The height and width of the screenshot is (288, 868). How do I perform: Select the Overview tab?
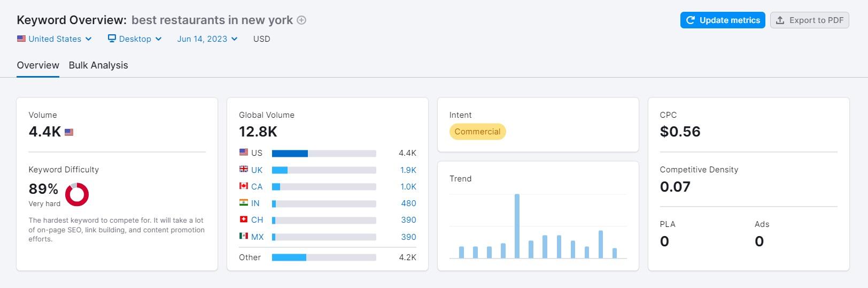38,65
